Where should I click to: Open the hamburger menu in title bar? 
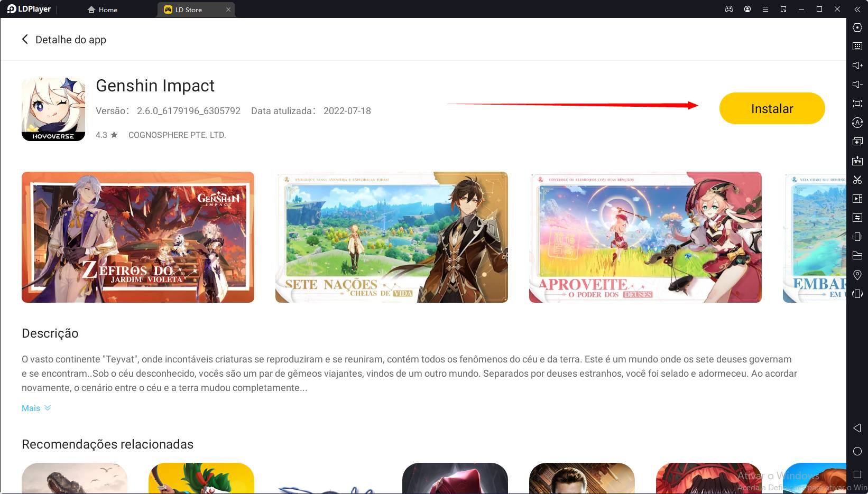(x=765, y=9)
